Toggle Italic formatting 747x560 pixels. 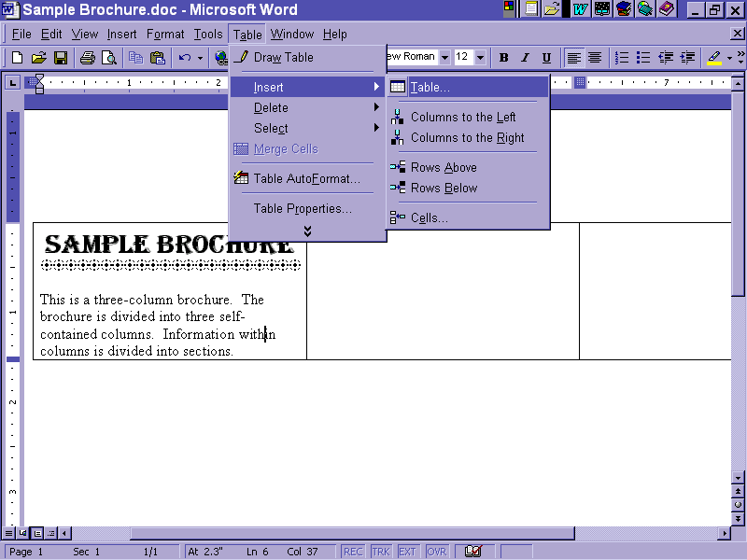tap(525, 58)
